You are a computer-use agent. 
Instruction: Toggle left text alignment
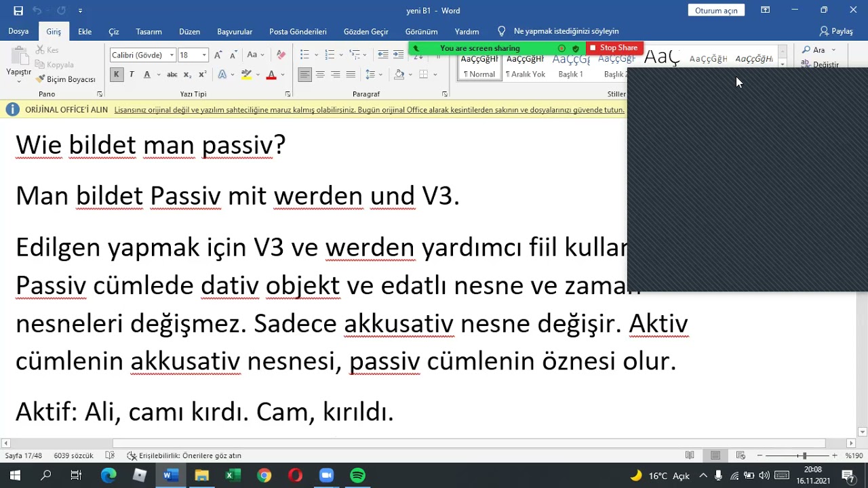(304, 75)
